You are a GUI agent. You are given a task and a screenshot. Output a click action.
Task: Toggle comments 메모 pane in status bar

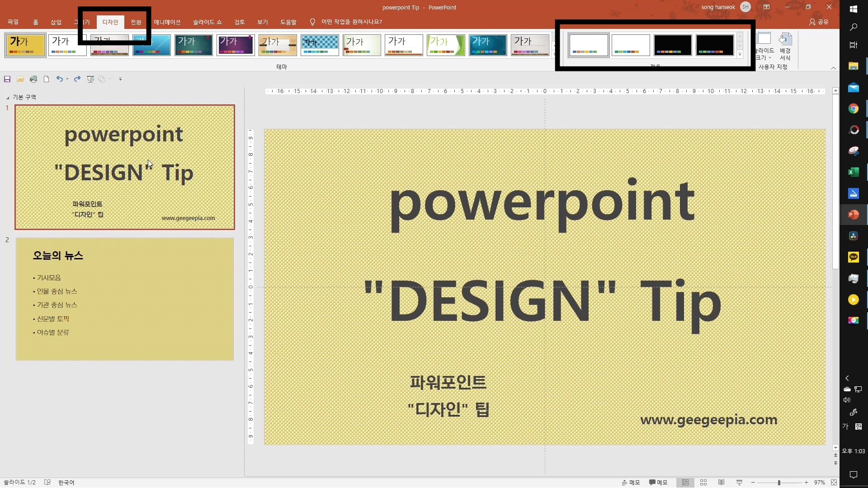658,483
